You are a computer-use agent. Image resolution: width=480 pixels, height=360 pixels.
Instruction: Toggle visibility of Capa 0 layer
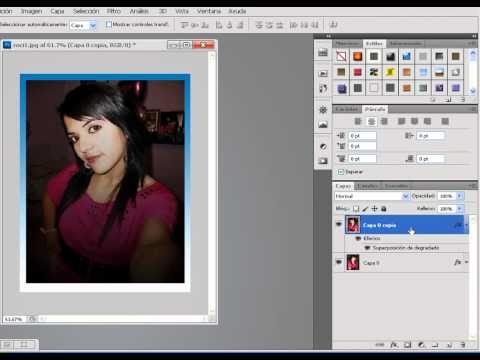point(339,262)
